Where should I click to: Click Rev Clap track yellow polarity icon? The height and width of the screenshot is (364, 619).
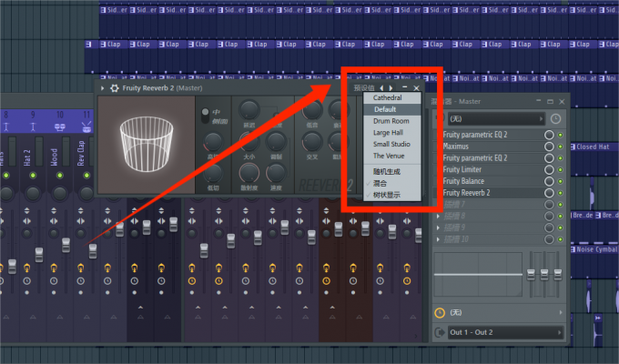pos(80,268)
